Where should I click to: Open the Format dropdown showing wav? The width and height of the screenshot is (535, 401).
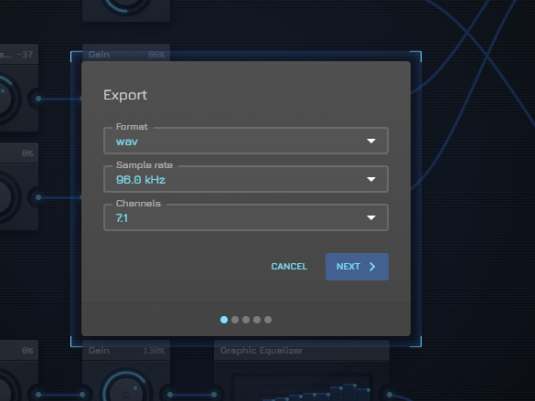(x=246, y=141)
